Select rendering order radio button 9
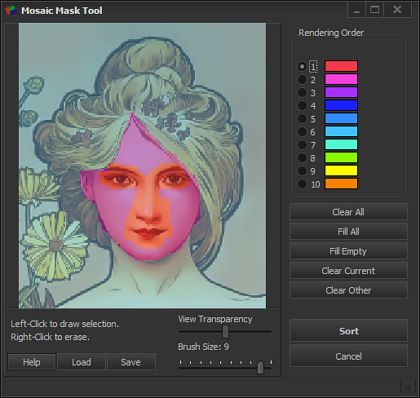 (x=302, y=171)
